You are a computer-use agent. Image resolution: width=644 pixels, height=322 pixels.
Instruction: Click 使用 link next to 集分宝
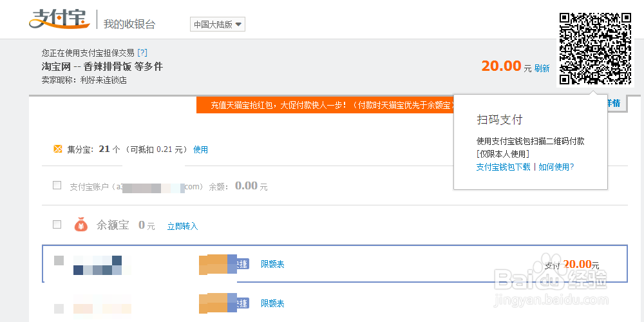click(x=200, y=149)
